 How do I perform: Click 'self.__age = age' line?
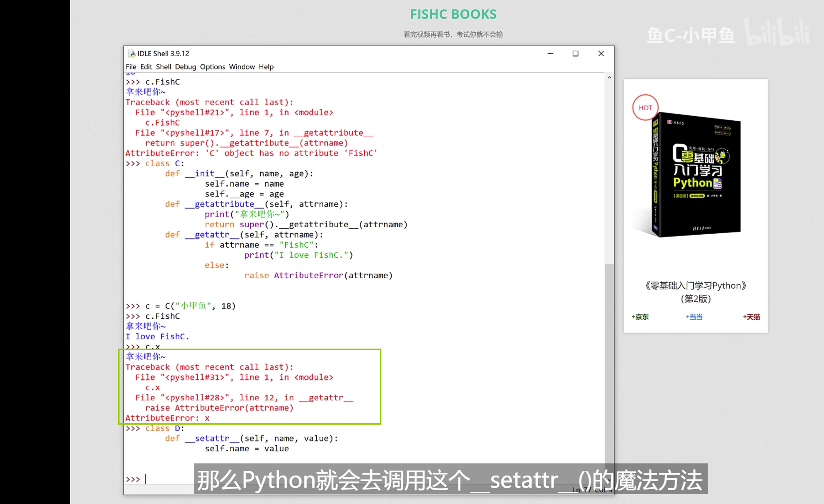point(244,194)
